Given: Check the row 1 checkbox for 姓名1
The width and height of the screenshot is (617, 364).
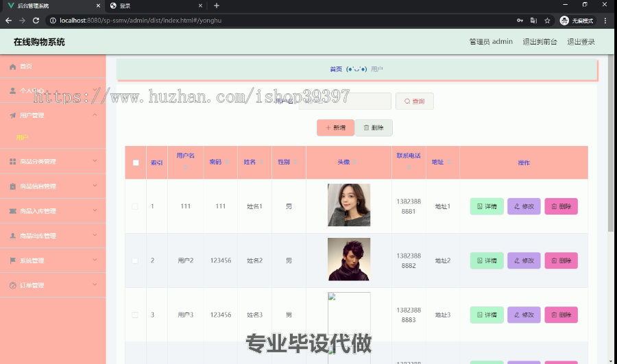Looking at the screenshot, I should point(135,206).
